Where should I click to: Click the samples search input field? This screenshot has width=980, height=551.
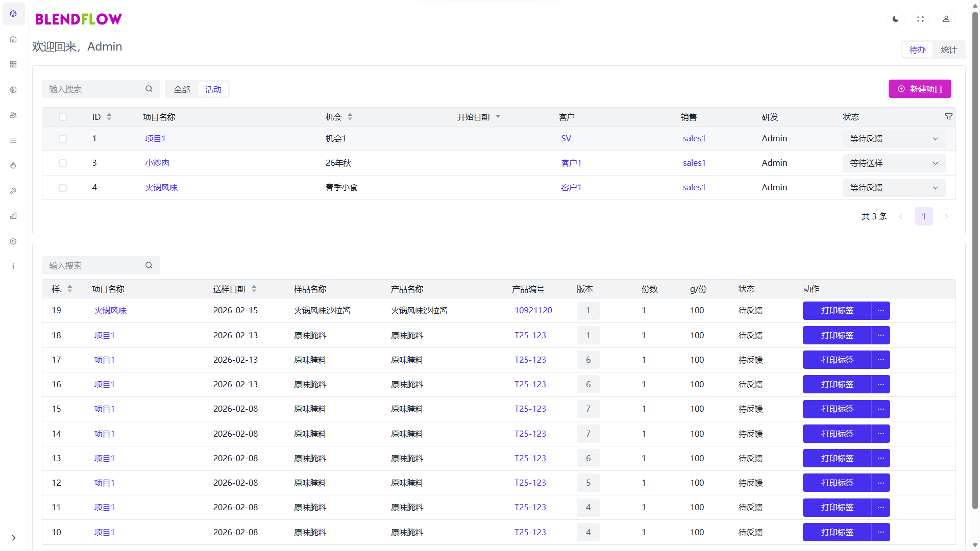tap(94, 265)
